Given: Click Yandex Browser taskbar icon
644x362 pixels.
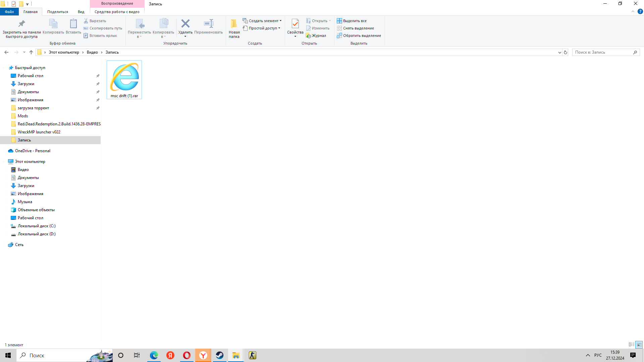Looking at the screenshot, I should point(203,355).
